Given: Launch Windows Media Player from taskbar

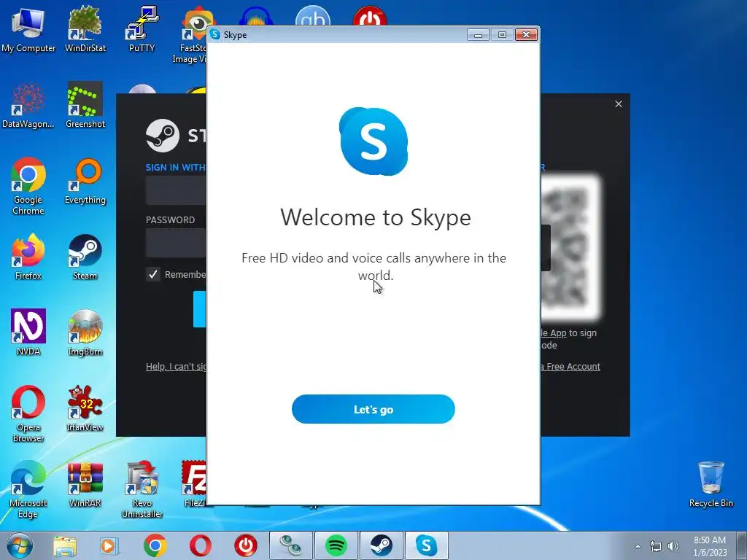Looking at the screenshot, I should point(109,545).
